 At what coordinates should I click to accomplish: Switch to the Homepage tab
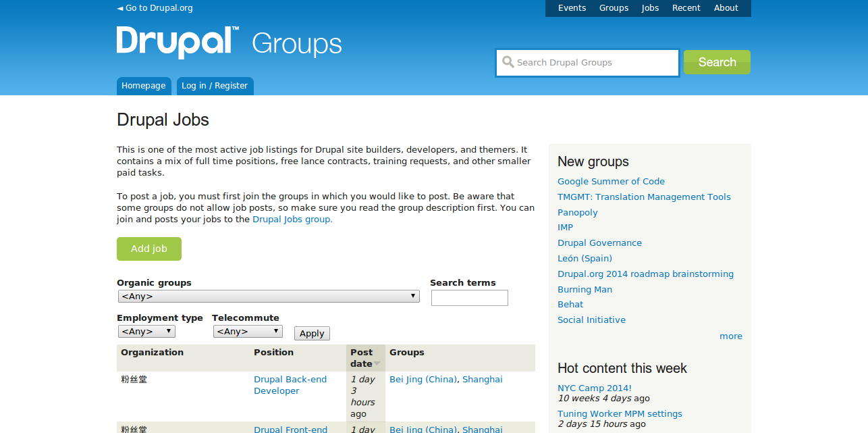144,86
